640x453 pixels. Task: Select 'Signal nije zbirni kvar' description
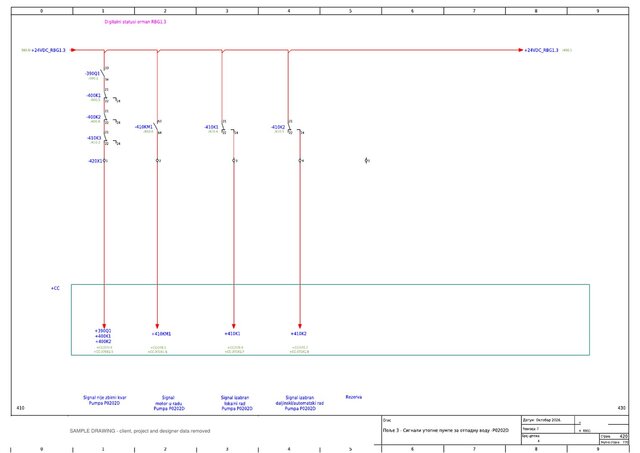105,397
